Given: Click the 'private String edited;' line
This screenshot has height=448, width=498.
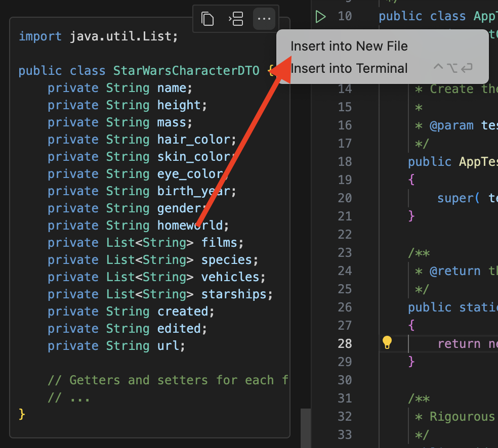Looking at the screenshot, I should (x=128, y=328).
